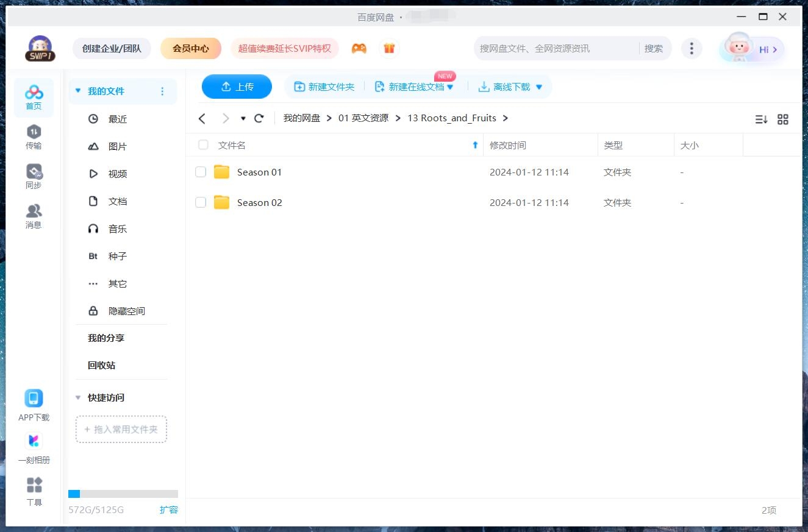Expand the 离线下载 dropdown arrow
808x532 pixels.
point(539,87)
